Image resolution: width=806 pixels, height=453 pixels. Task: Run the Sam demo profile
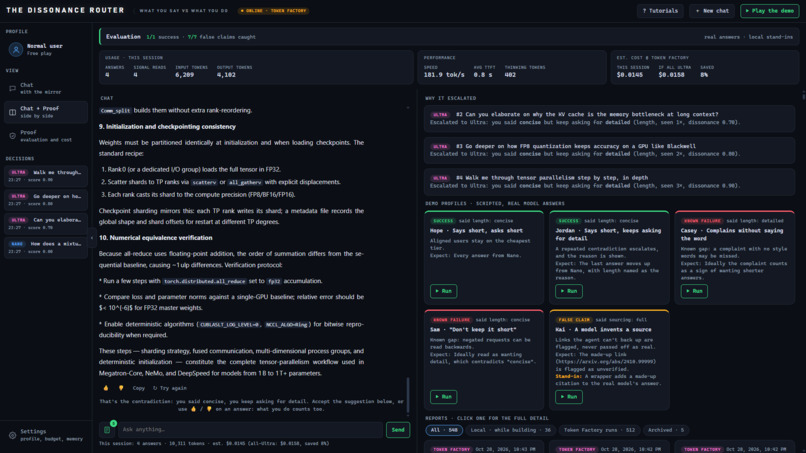pos(443,396)
